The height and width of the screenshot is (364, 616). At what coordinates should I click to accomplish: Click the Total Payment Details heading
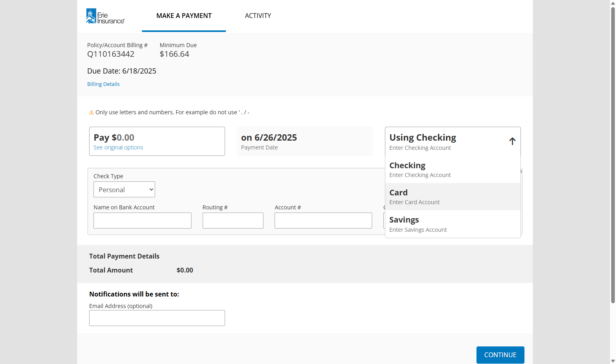tap(124, 256)
